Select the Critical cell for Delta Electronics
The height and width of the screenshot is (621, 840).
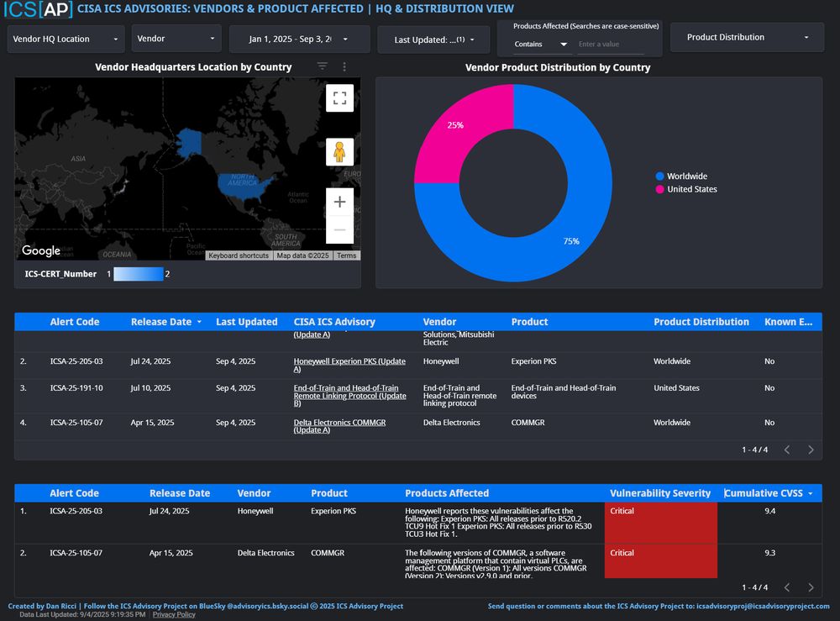tap(661, 561)
